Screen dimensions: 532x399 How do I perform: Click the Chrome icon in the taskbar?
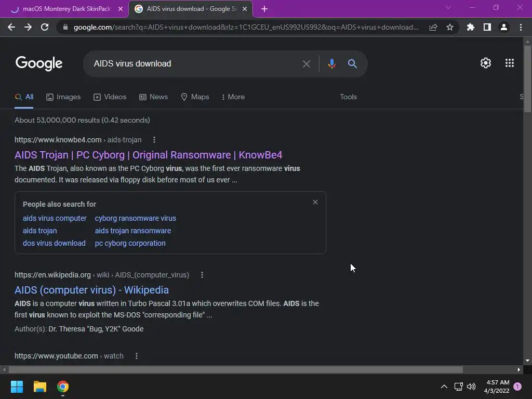coord(63,387)
